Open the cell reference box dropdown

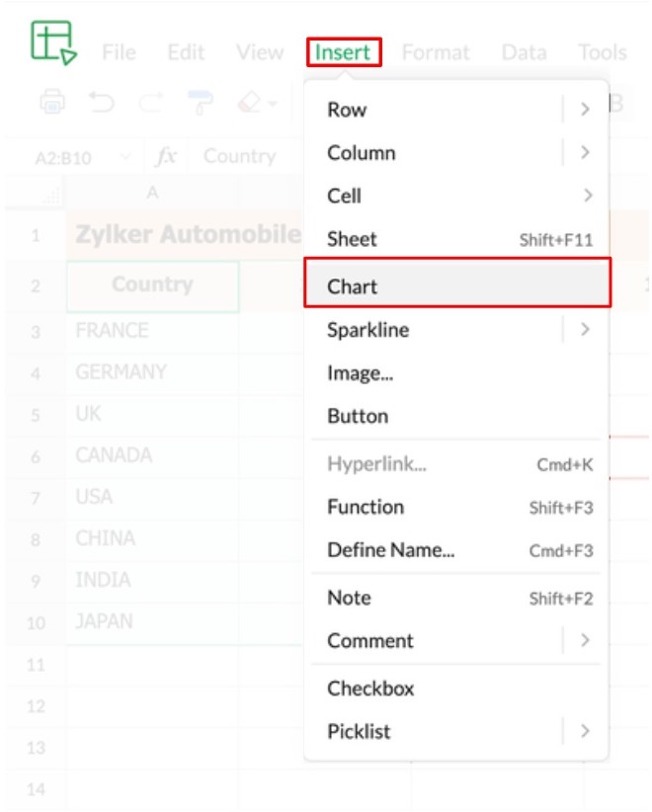click(123, 156)
